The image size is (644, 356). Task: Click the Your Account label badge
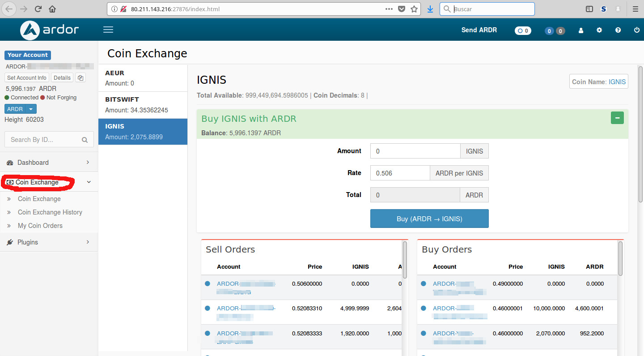tap(28, 55)
